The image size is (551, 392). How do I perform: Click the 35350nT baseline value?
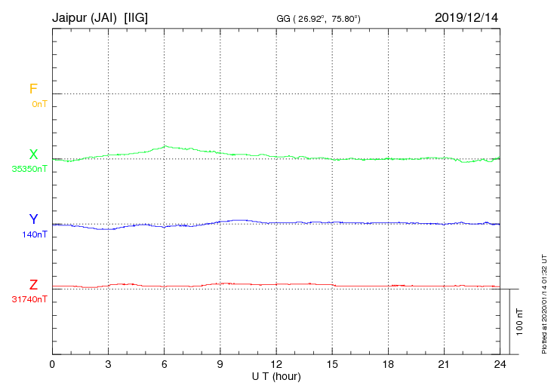pos(29,169)
